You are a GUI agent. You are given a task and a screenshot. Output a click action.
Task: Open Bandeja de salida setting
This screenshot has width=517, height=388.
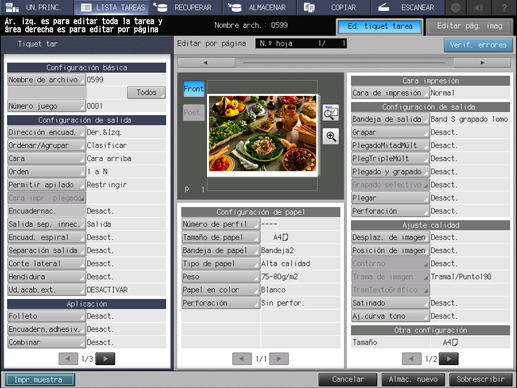390,119
